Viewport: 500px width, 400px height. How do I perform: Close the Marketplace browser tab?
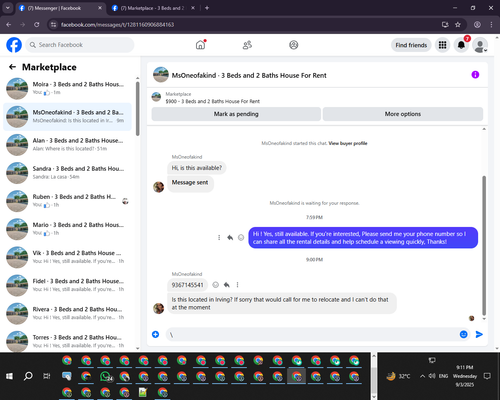[x=193, y=8]
